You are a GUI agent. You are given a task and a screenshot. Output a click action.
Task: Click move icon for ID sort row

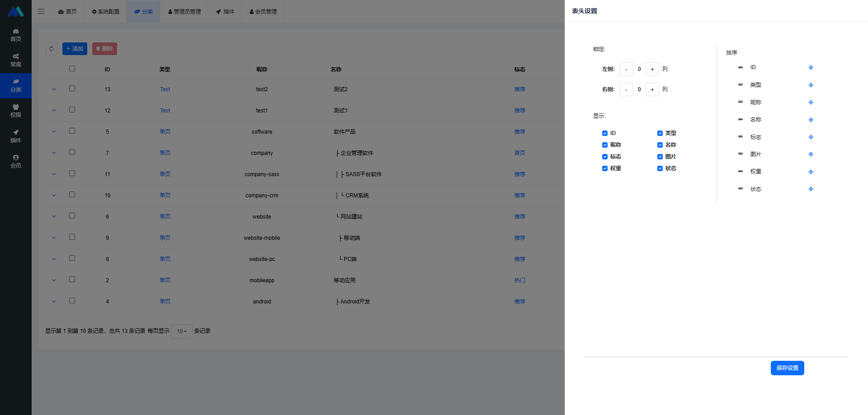point(811,68)
